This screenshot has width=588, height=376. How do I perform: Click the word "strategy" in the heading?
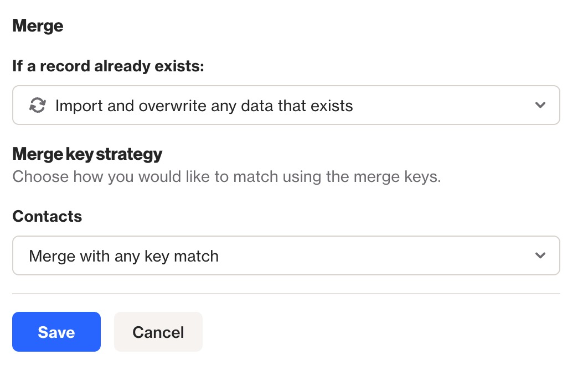(x=129, y=154)
